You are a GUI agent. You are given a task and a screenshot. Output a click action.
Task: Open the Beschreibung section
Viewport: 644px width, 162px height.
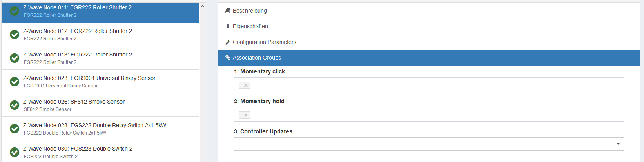pyautogui.click(x=250, y=11)
